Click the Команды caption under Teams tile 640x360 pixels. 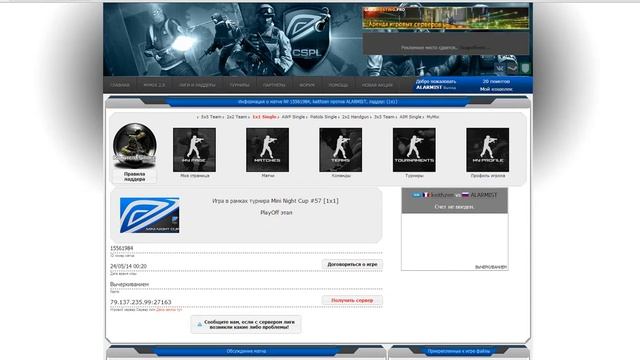341,176
